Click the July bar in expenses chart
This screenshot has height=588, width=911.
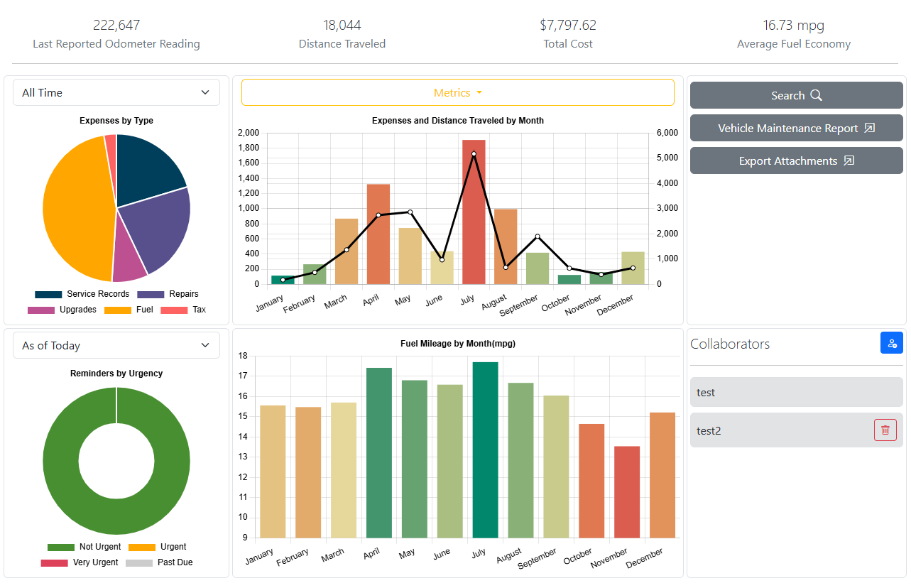(474, 213)
